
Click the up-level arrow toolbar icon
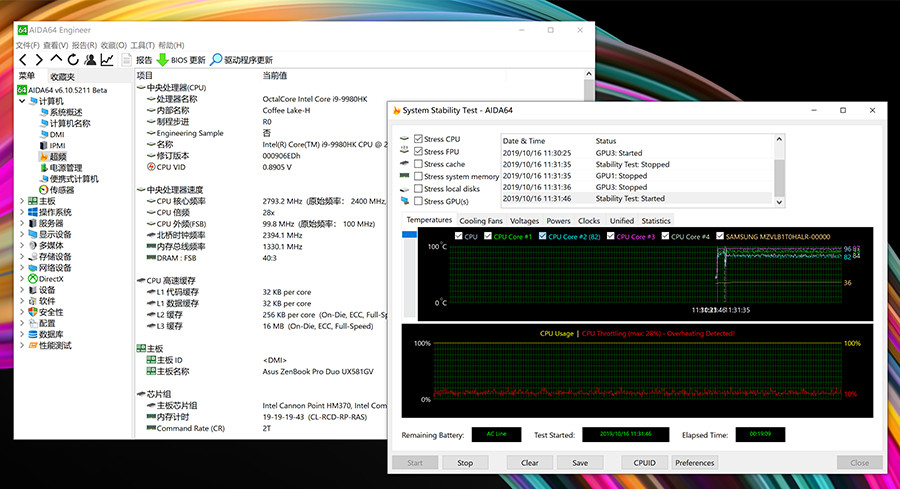56,59
